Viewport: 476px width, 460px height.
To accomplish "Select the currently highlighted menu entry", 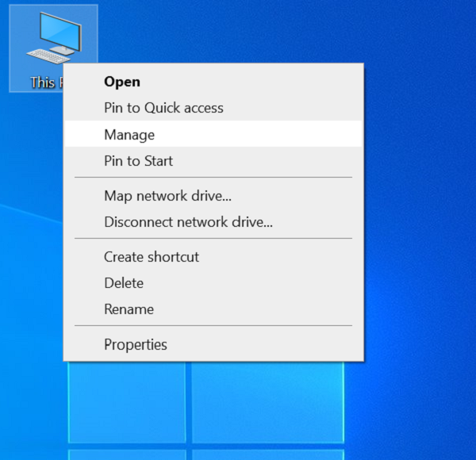I will tap(129, 135).
